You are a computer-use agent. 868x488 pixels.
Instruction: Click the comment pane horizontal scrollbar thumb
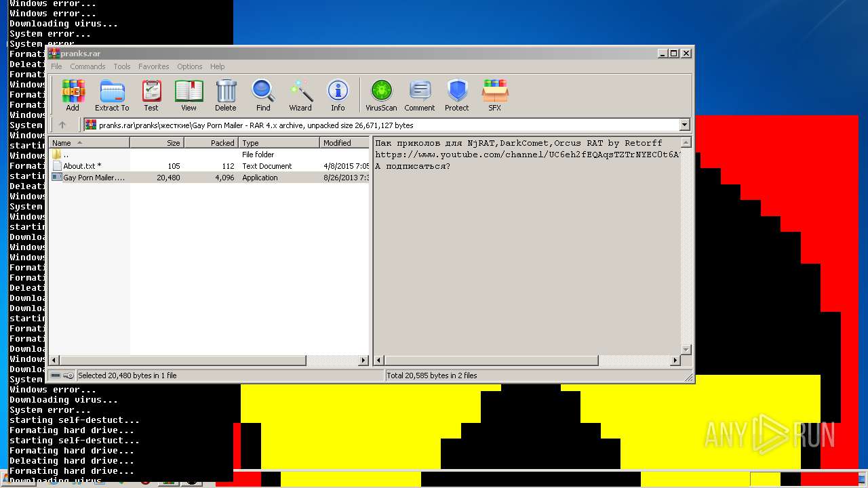pos(491,361)
